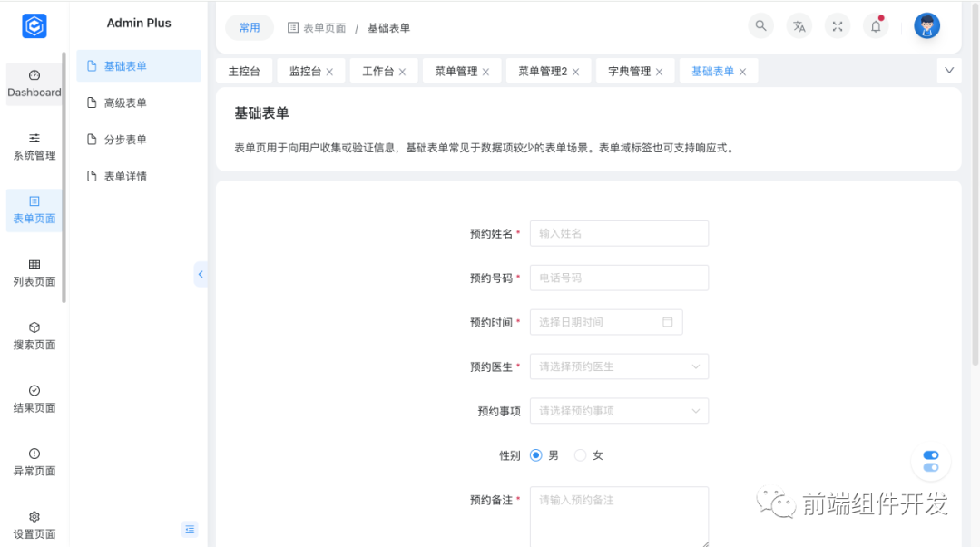The width and height of the screenshot is (980, 547).
Task: Click the 预约时间 date picker field
Action: (x=599, y=322)
